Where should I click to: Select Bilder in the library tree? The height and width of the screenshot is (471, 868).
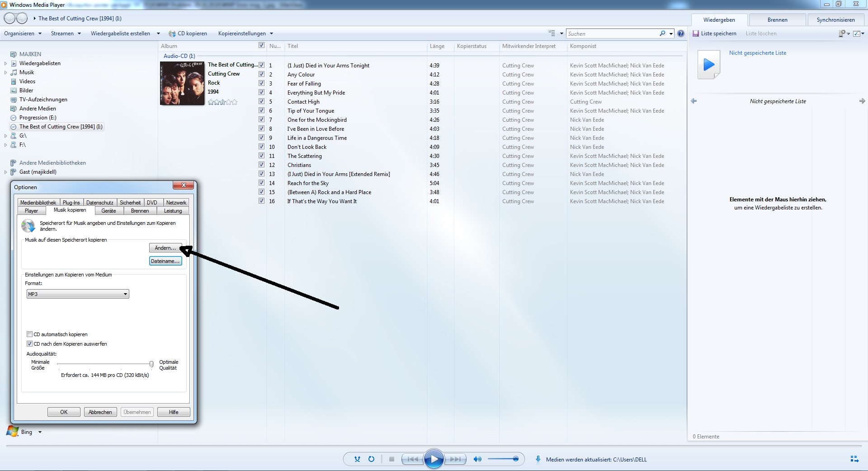coord(26,90)
